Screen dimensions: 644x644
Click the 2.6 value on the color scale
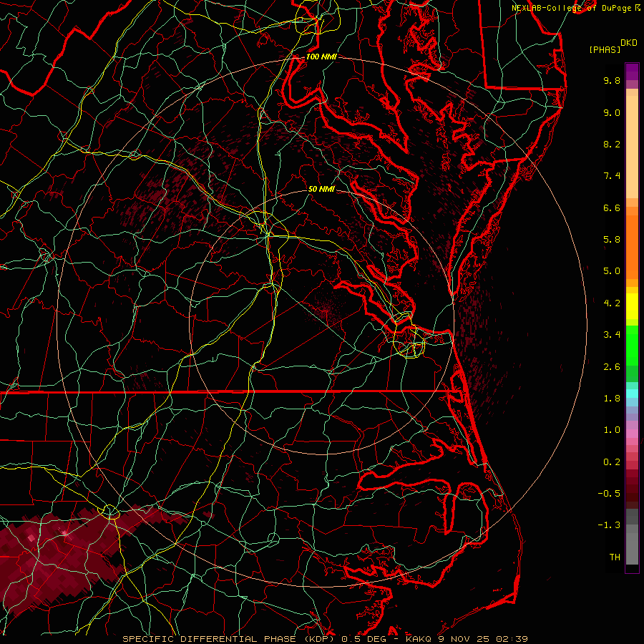(612, 367)
